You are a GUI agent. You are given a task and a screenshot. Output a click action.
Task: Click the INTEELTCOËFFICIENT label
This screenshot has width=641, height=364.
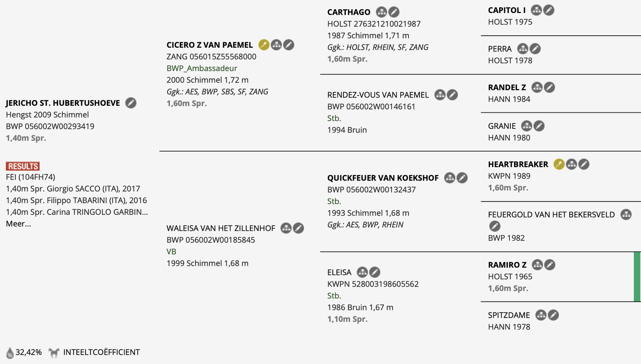click(x=101, y=352)
